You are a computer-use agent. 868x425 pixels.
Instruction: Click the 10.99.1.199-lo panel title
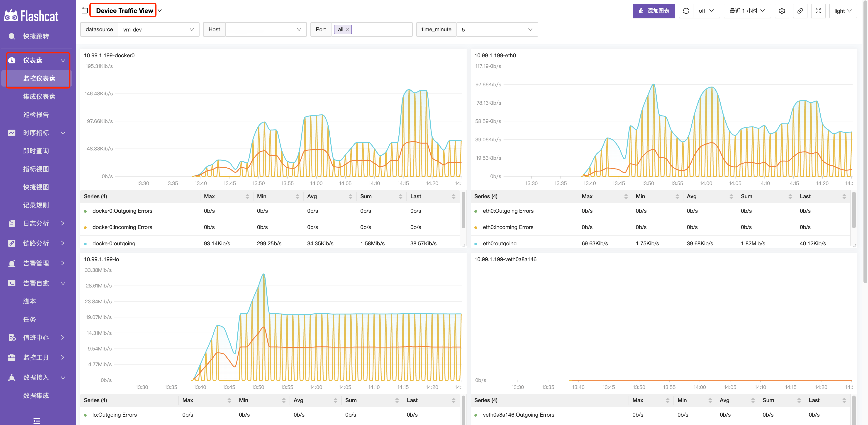tap(101, 259)
